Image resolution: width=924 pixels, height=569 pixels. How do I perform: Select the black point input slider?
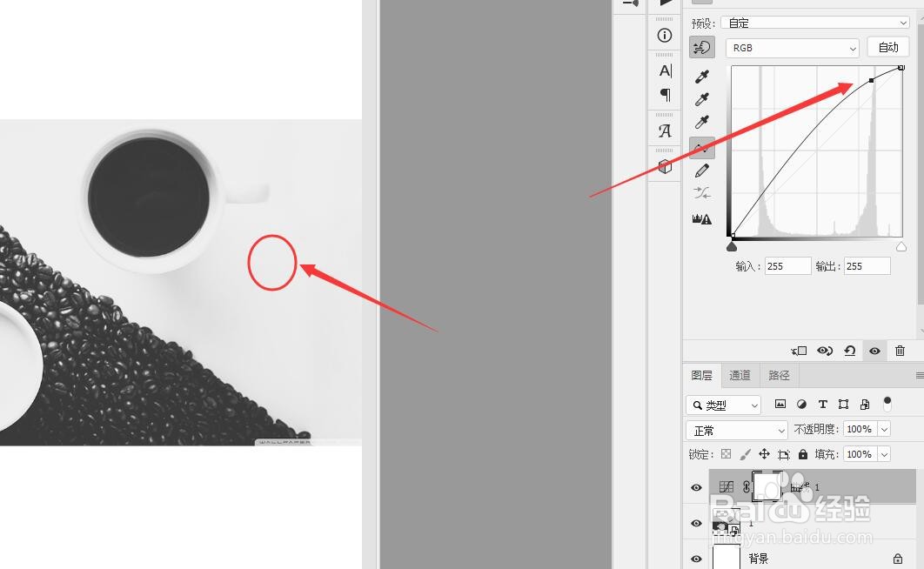(x=732, y=246)
